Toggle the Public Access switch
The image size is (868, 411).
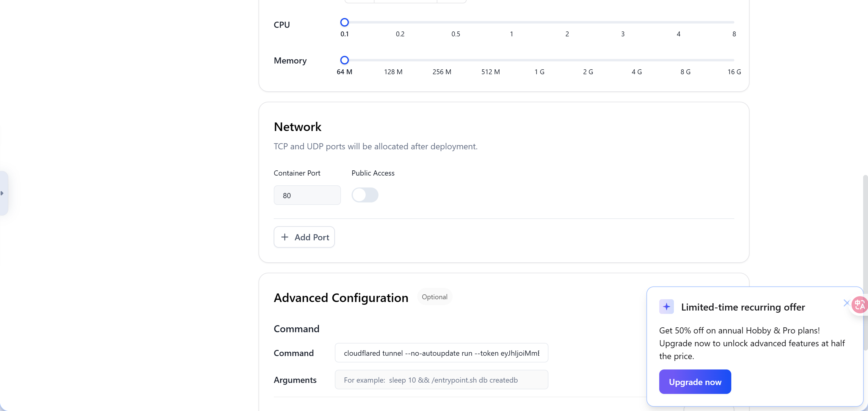[365, 195]
